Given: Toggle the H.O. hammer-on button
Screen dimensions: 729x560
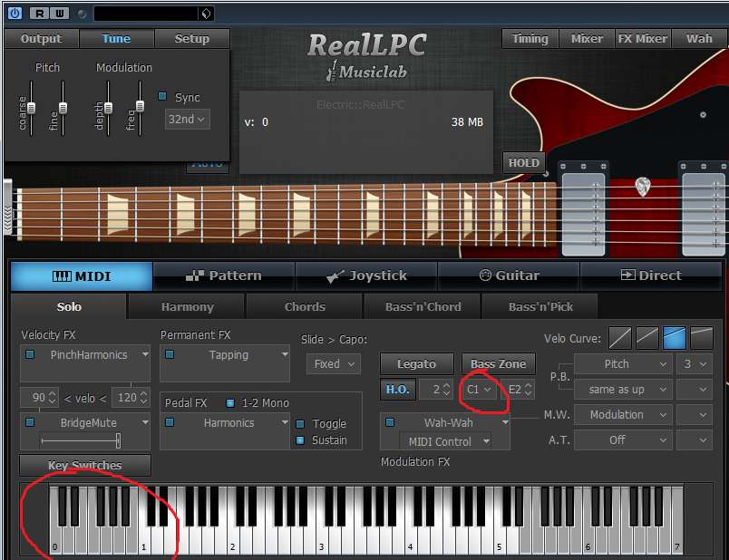Looking at the screenshot, I should click(x=397, y=390).
